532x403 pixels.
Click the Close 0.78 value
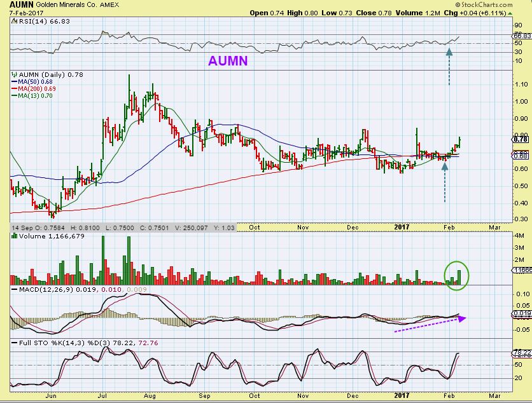point(374,13)
